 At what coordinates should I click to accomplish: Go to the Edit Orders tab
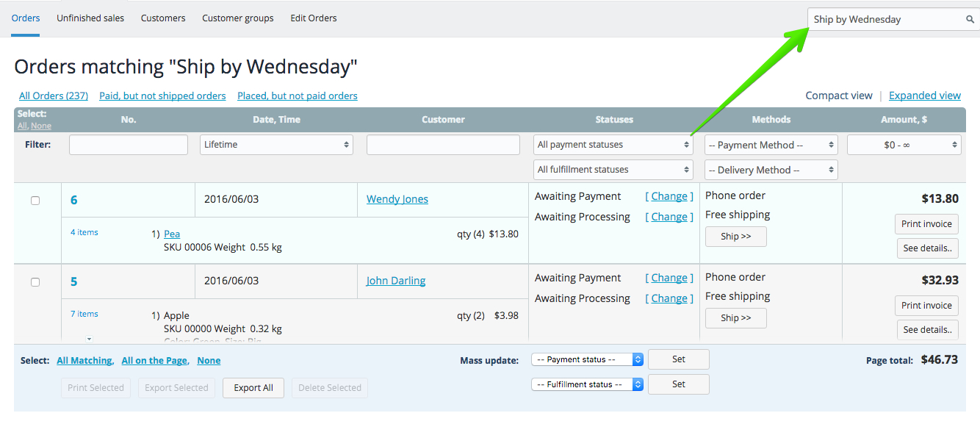tap(314, 18)
